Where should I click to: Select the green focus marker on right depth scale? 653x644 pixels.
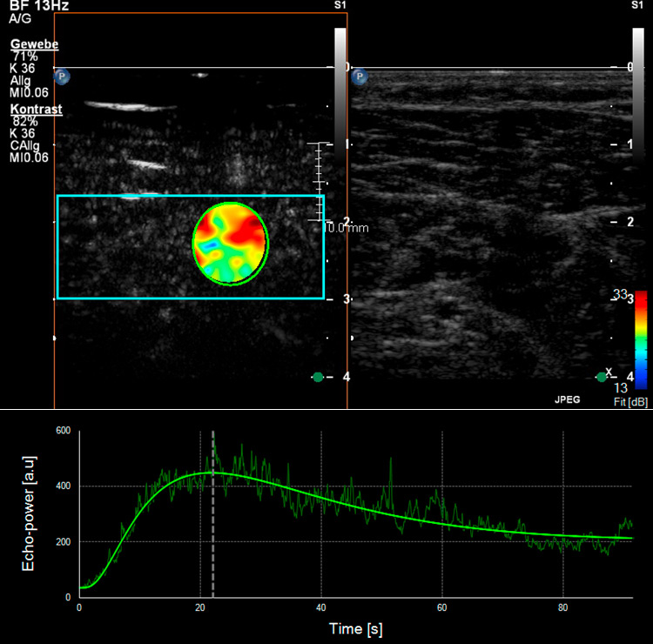tap(602, 377)
